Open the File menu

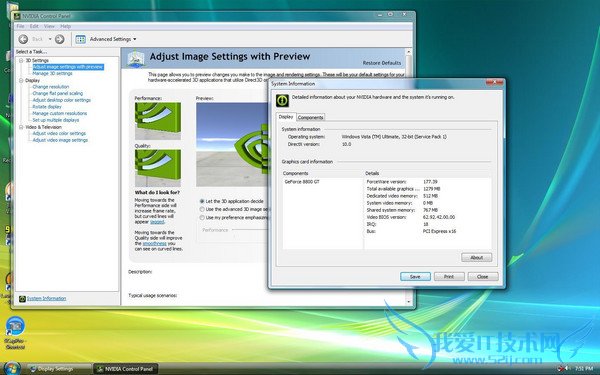(x=20, y=26)
